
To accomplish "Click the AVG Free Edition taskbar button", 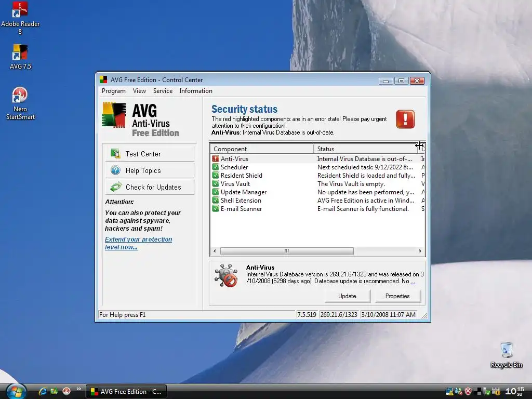I will [126, 392].
